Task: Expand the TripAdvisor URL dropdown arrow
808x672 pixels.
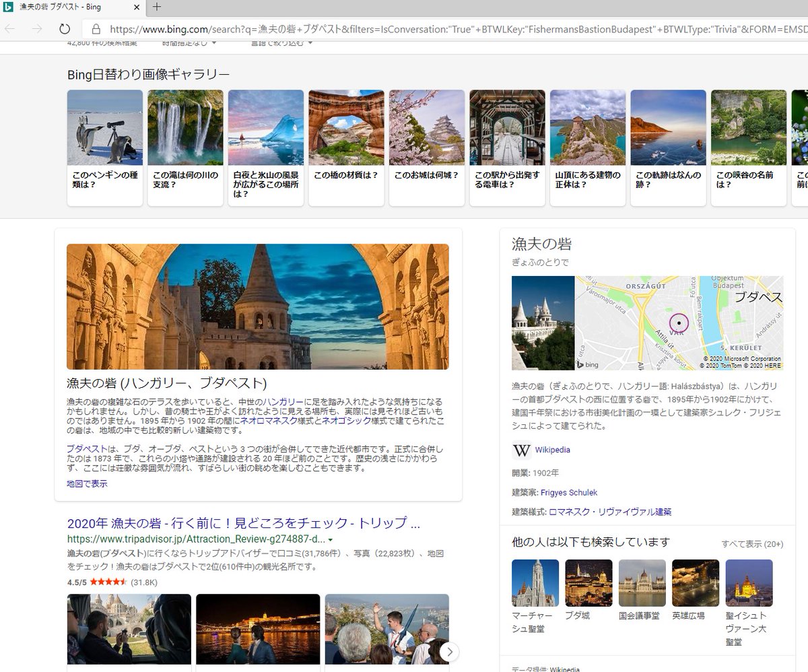Action: (331, 540)
